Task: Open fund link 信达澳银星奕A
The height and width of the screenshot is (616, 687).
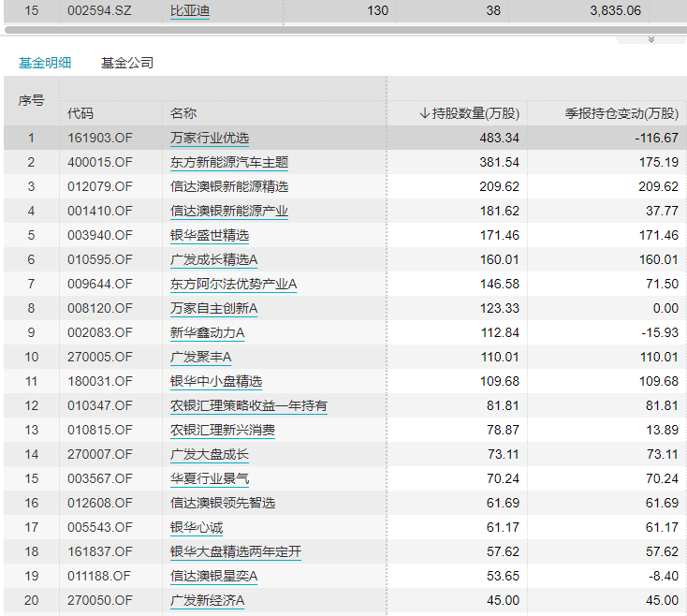Action: (213, 576)
